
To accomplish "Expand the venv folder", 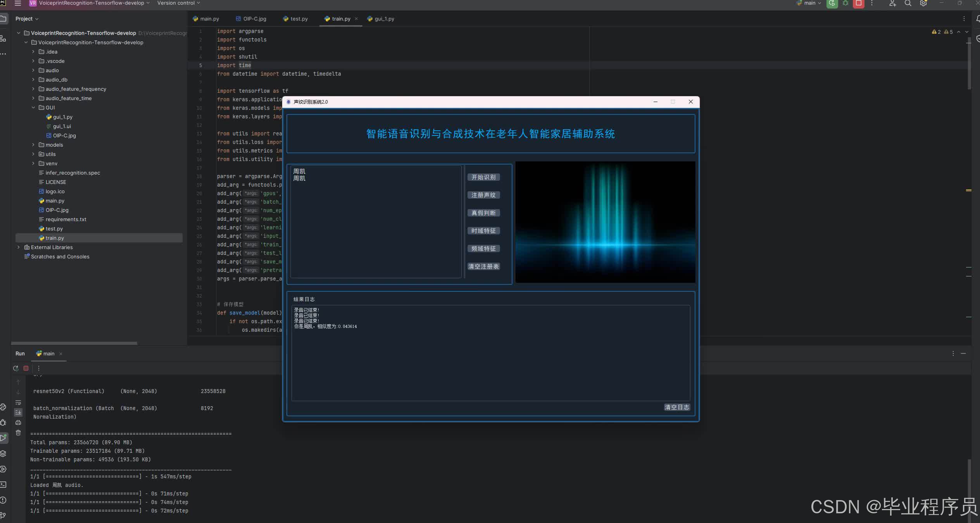I will (x=33, y=163).
